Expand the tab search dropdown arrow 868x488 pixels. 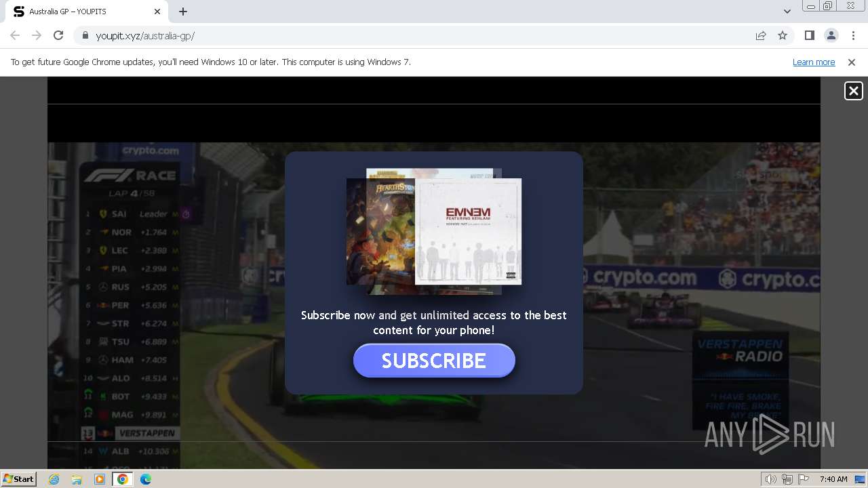pyautogui.click(x=787, y=12)
